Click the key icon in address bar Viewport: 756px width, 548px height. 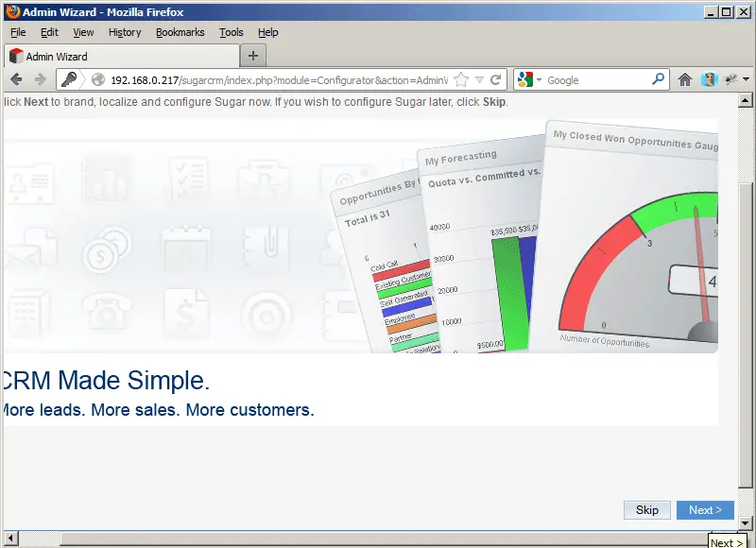pyautogui.click(x=69, y=79)
